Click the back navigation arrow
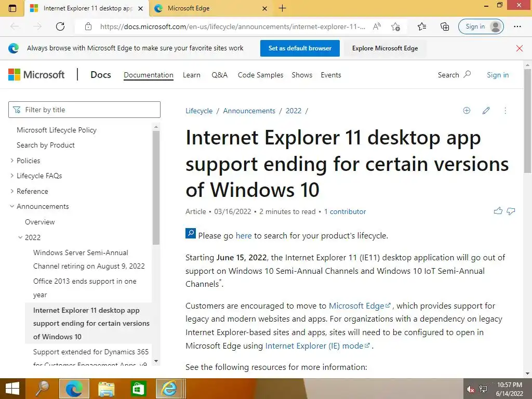This screenshot has height=399, width=532. (x=15, y=26)
